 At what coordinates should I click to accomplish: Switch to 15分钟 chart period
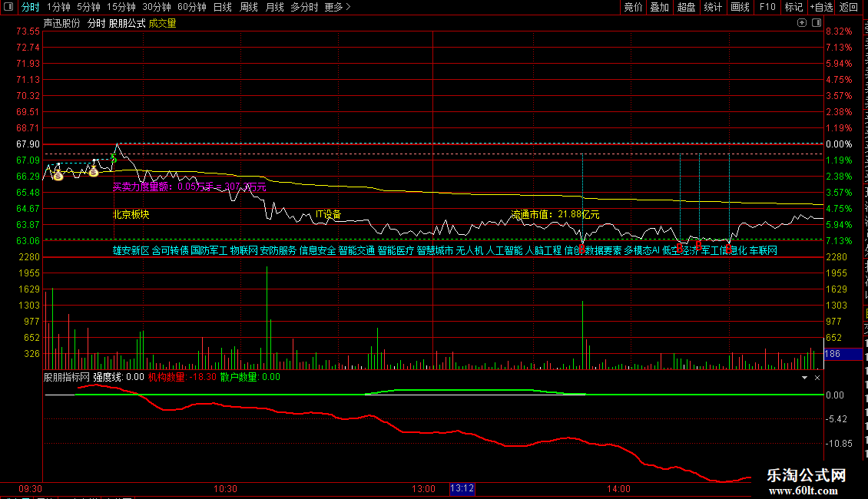pyautogui.click(x=121, y=7)
